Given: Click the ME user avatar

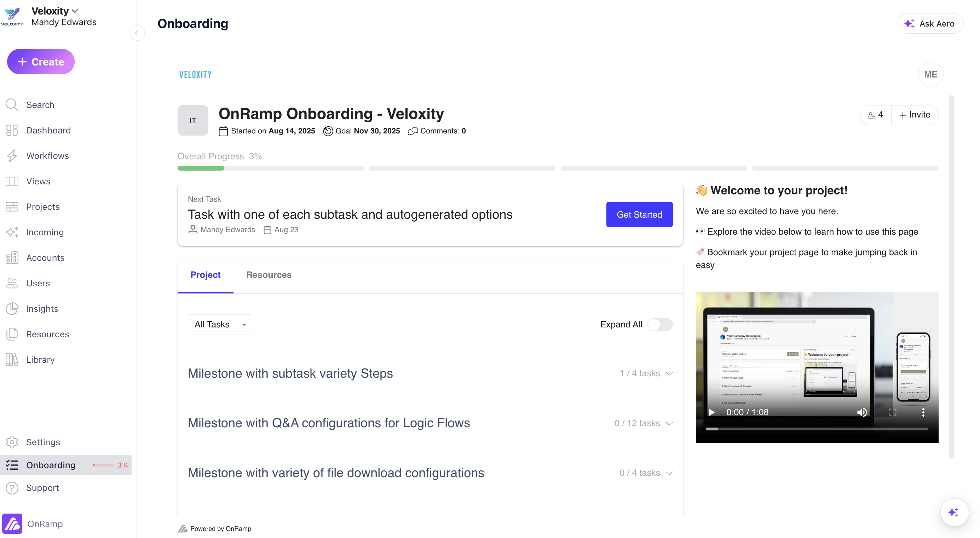Looking at the screenshot, I should click(x=930, y=74).
